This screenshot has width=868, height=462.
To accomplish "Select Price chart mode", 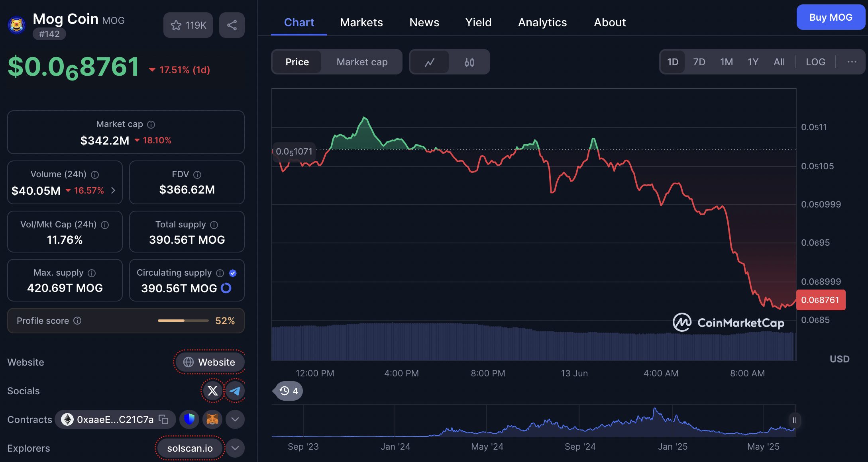I will (x=297, y=62).
